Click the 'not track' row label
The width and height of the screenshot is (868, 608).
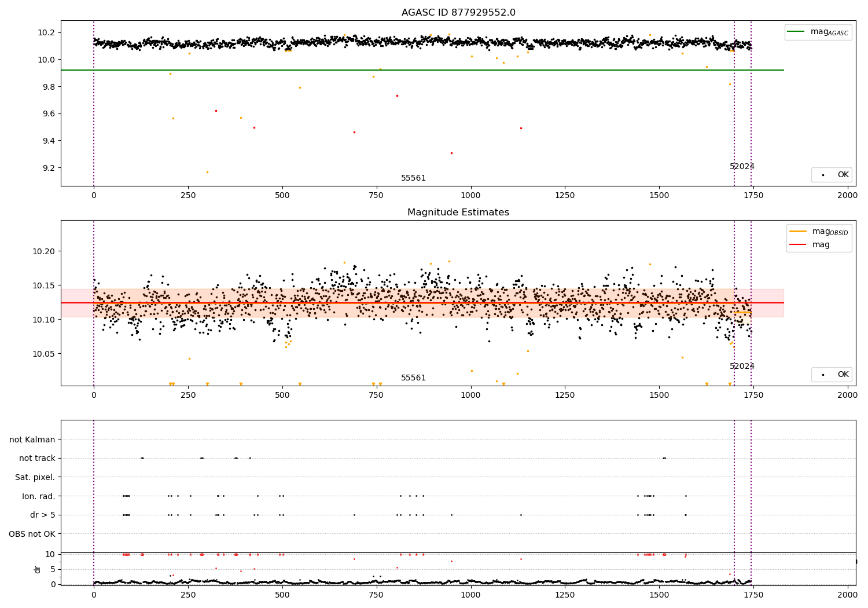click(x=37, y=458)
